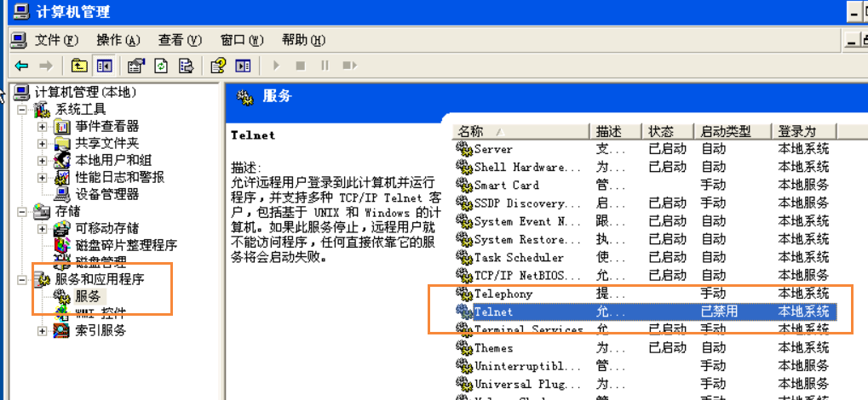This screenshot has height=400, width=868.
Task: Select the 磁盘碎片整理程序 tree item
Action: coord(126,245)
